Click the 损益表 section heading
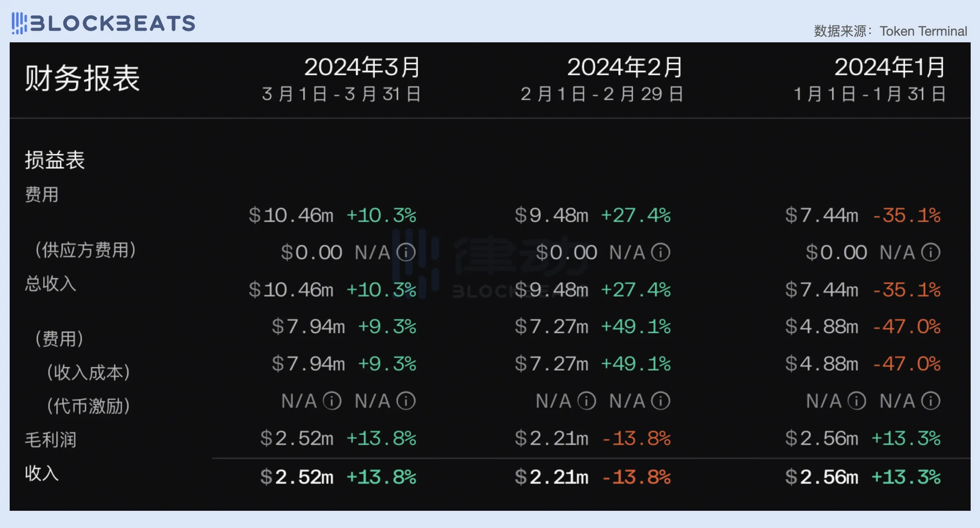The width and height of the screenshot is (980, 528). click(x=55, y=160)
